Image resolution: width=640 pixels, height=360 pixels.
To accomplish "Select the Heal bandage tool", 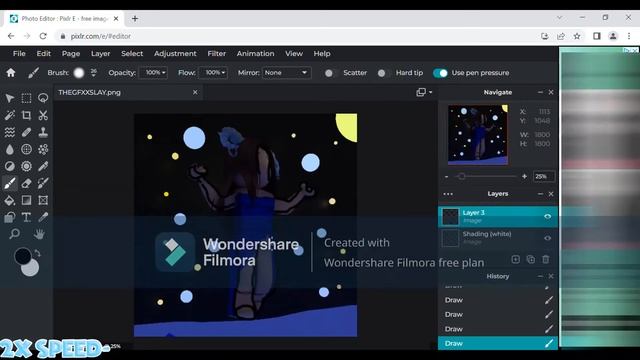I will [x=26, y=132].
